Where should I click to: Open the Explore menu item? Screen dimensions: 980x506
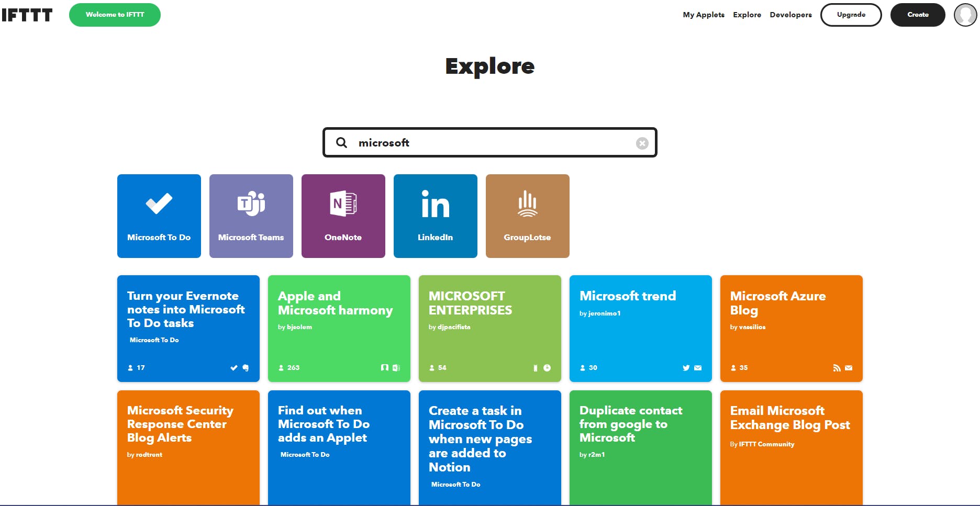pyautogui.click(x=747, y=15)
